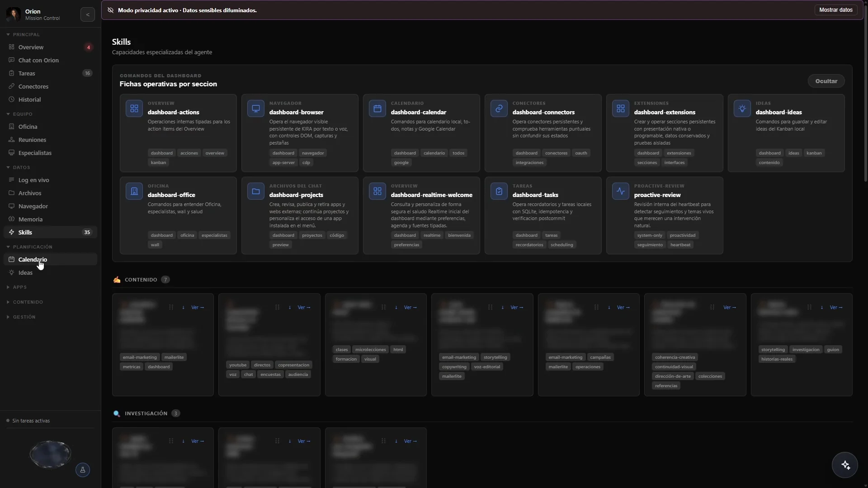
Task: Collapse the sidebar with the chevron button
Action: coord(88,14)
